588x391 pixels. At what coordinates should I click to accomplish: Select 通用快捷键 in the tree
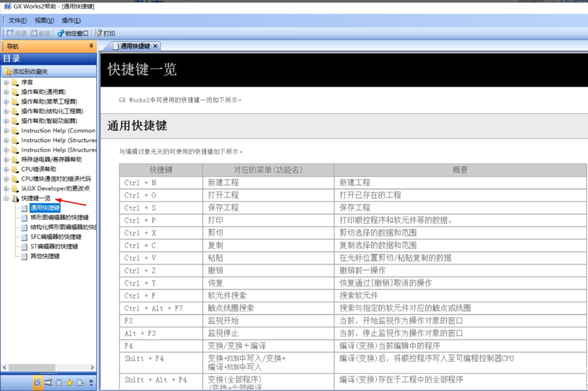click(45, 208)
